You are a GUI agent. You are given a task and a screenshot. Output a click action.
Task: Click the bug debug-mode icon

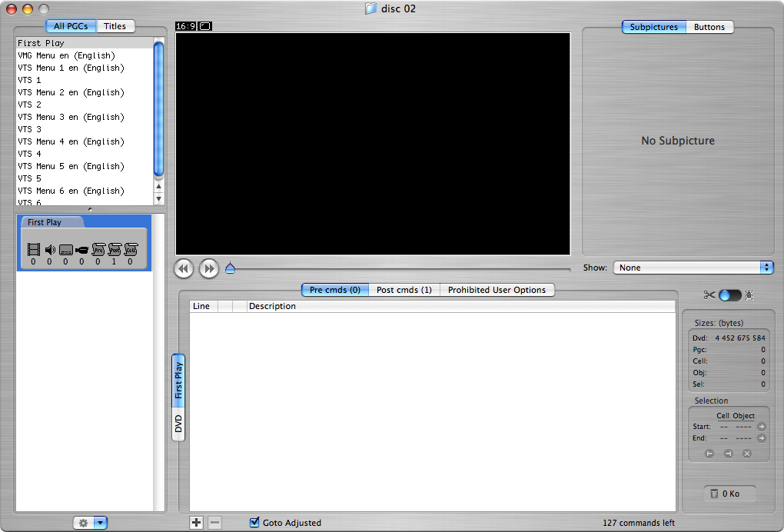[x=749, y=295]
